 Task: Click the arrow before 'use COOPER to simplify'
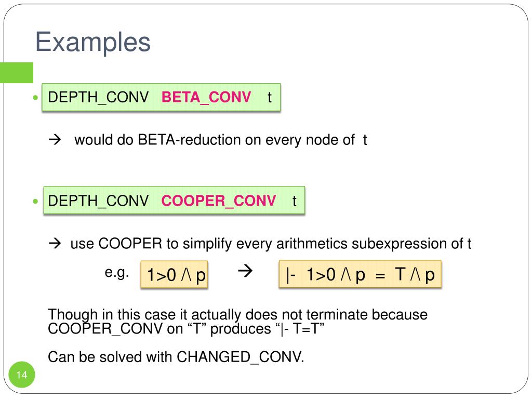(x=55, y=243)
